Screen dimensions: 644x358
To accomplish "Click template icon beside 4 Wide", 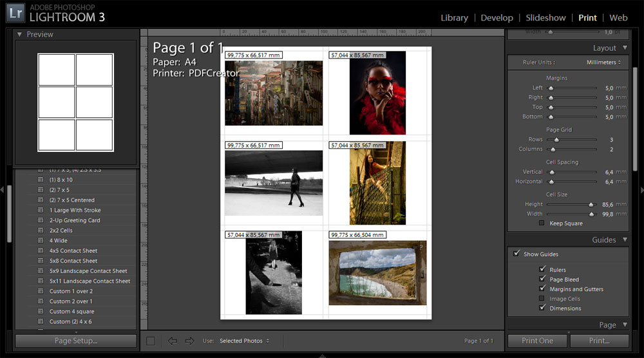I will [x=41, y=240].
